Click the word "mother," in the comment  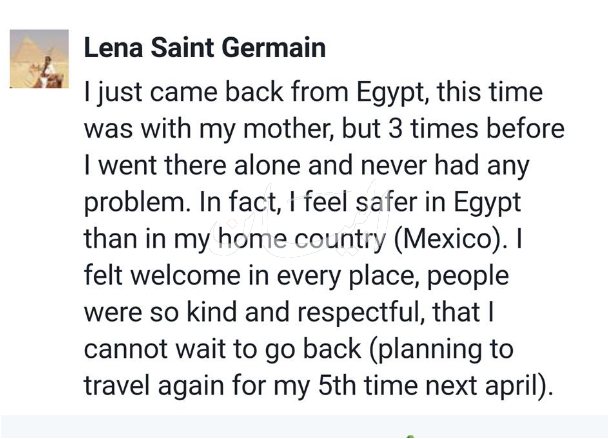pos(289,129)
